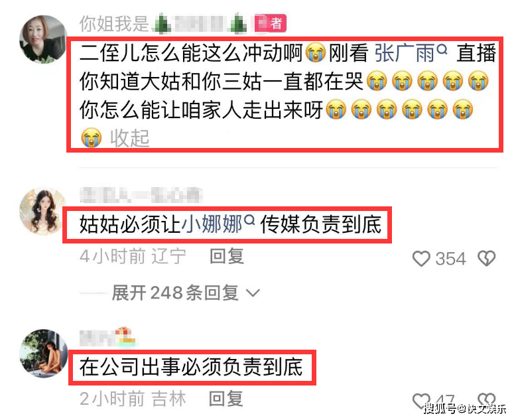
Task: Expand the 248 replies
Action: pyautogui.click(x=175, y=293)
